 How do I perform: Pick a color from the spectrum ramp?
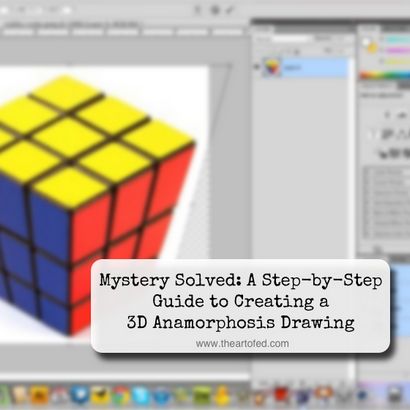(385, 75)
